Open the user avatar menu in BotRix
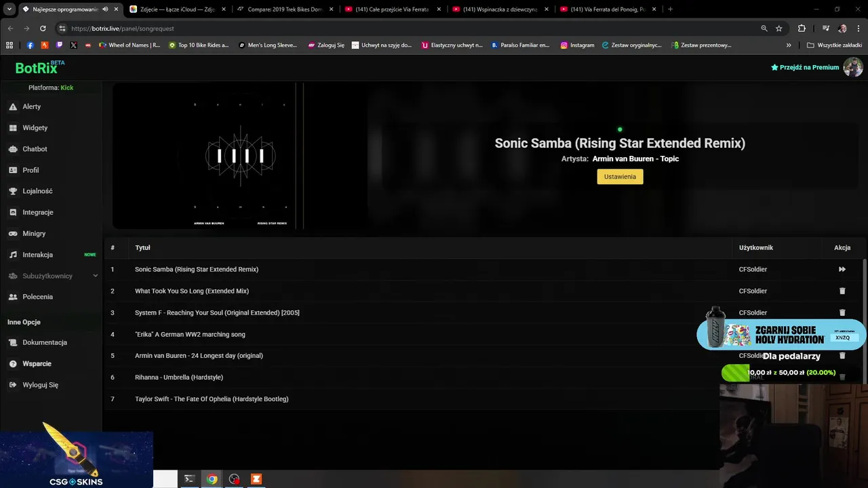868x488 pixels. click(x=852, y=67)
